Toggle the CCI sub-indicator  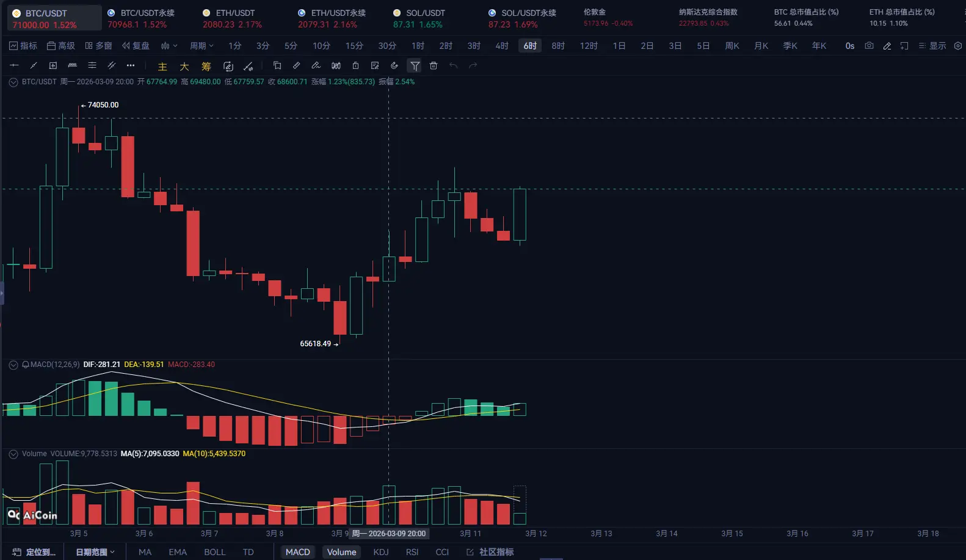(442, 552)
